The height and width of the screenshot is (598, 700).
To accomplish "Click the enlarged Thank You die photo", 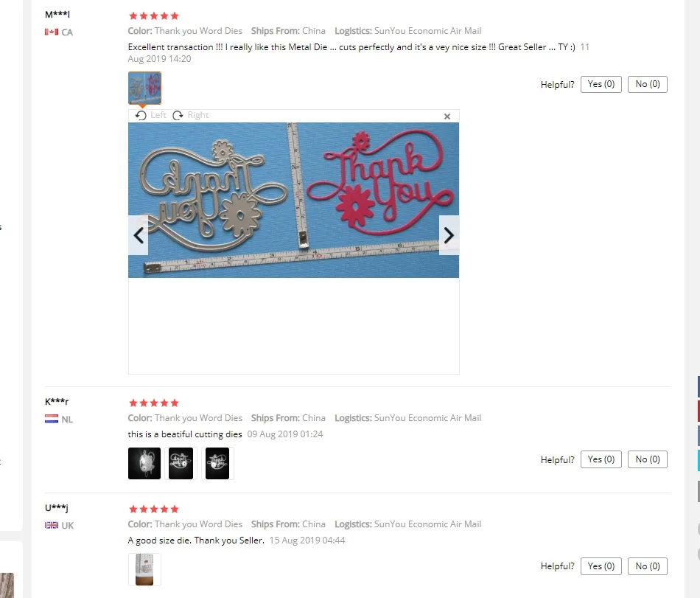I will [x=293, y=200].
